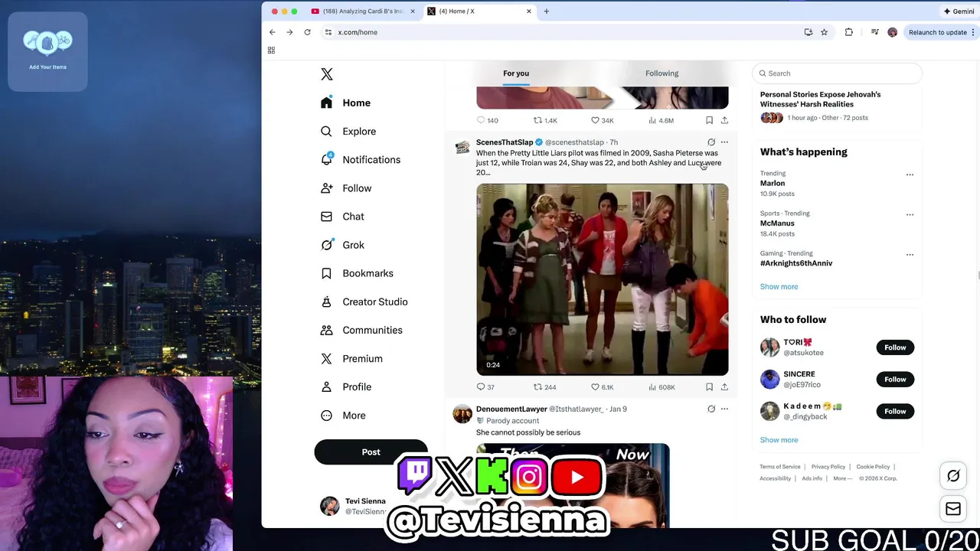
Task: Share the post with 4.6M views
Action: click(724, 120)
